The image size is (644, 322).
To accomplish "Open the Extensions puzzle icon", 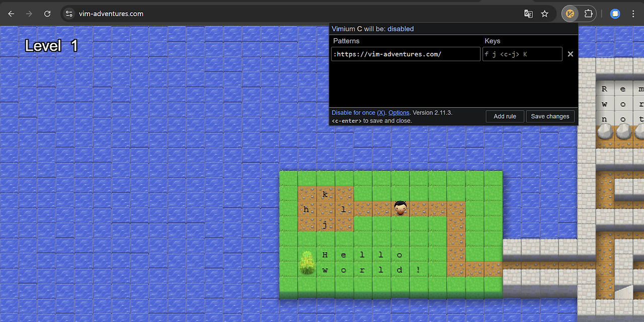I will [588, 14].
